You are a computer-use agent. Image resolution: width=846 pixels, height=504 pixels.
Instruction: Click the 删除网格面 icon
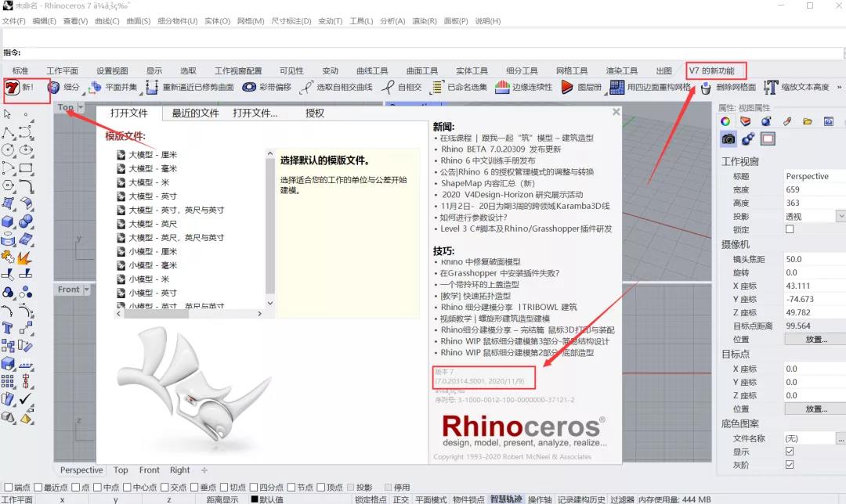tap(705, 88)
